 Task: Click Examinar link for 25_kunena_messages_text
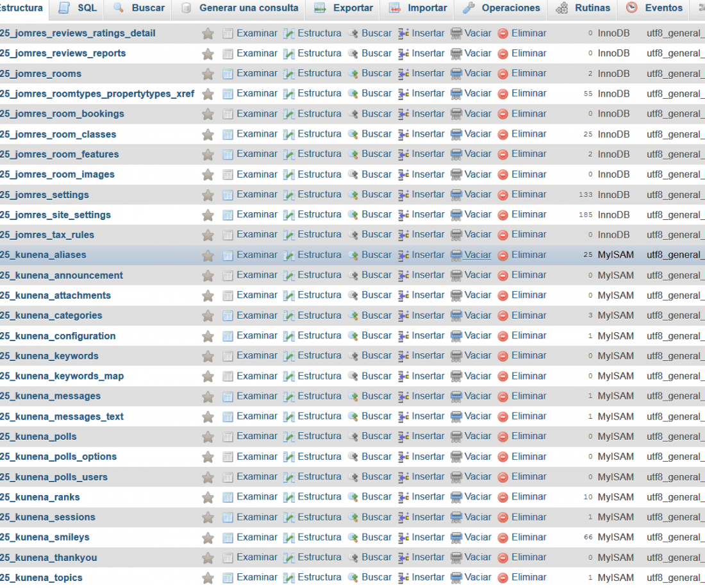click(x=257, y=416)
